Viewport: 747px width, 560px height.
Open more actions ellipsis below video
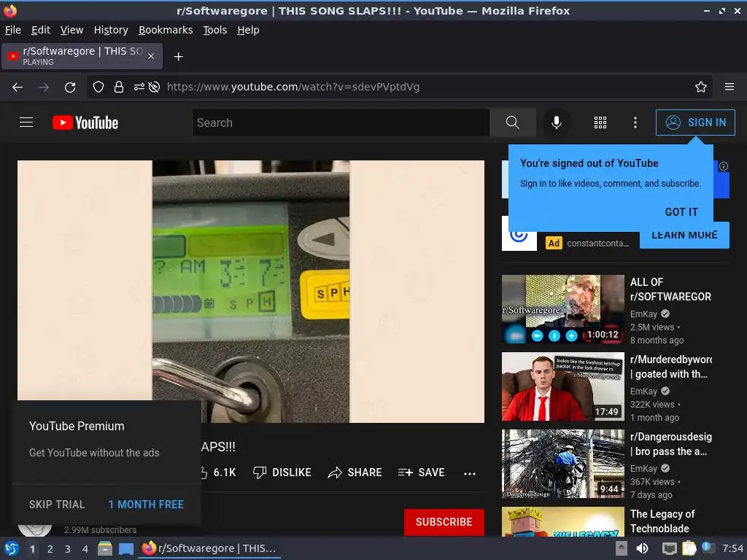(470, 473)
